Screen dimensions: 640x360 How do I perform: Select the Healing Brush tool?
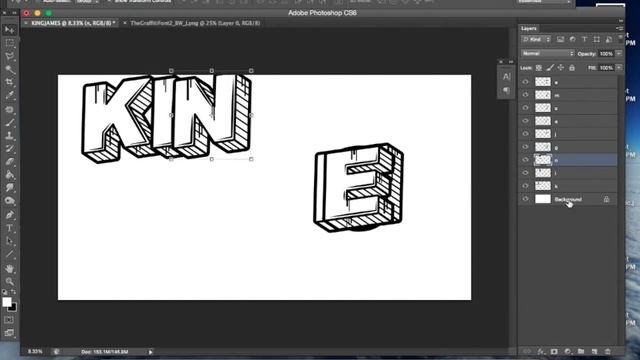pyautogui.click(x=9, y=109)
